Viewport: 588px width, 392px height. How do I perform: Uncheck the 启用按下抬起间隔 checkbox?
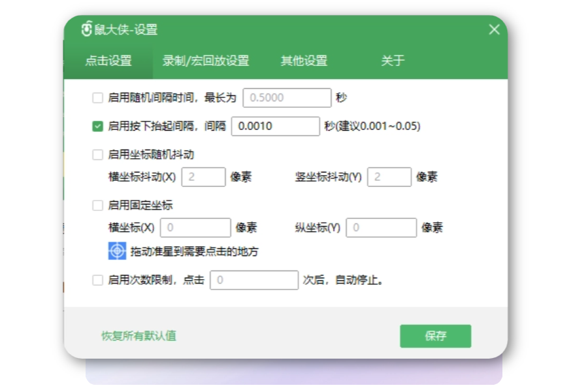tap(97, 126)
